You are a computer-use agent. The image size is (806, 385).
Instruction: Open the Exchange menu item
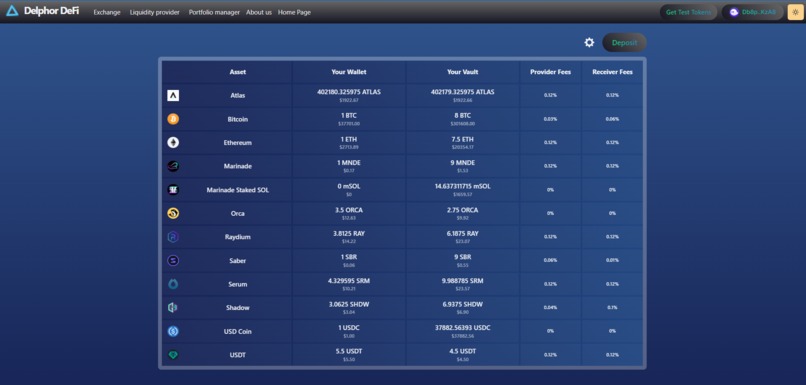(x=107, y=12)
